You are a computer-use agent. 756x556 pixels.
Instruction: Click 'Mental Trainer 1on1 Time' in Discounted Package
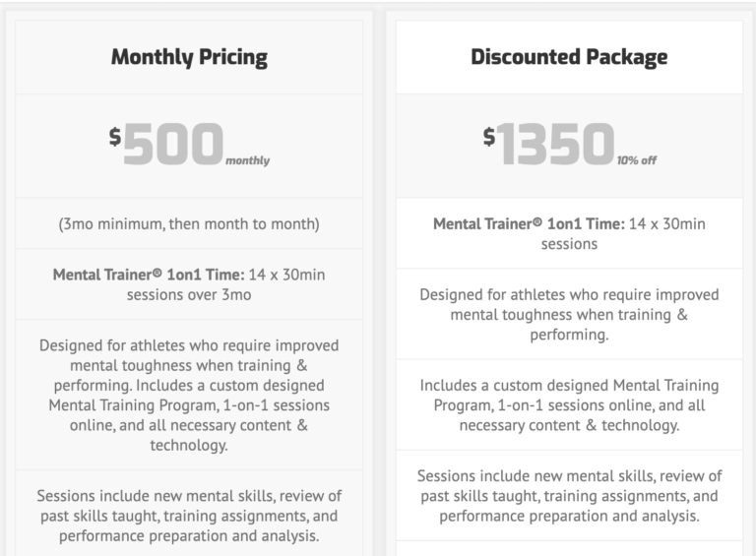pos(529,224)
